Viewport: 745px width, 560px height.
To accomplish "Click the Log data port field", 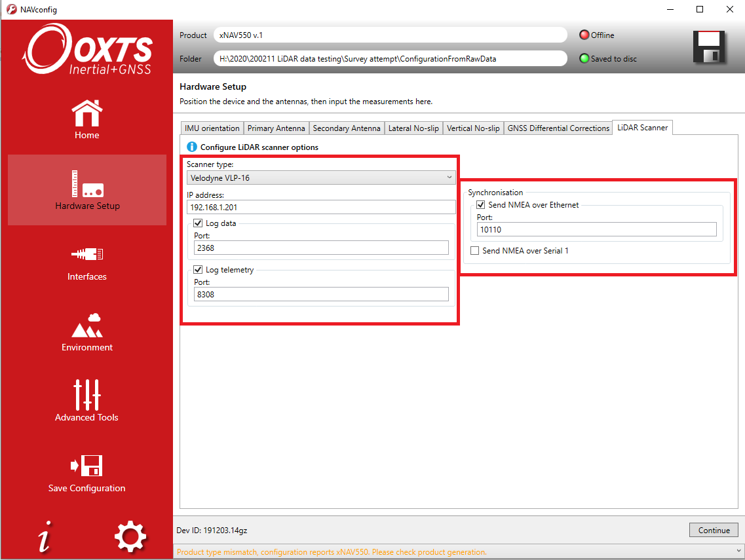I will click(x=321, y=248).
